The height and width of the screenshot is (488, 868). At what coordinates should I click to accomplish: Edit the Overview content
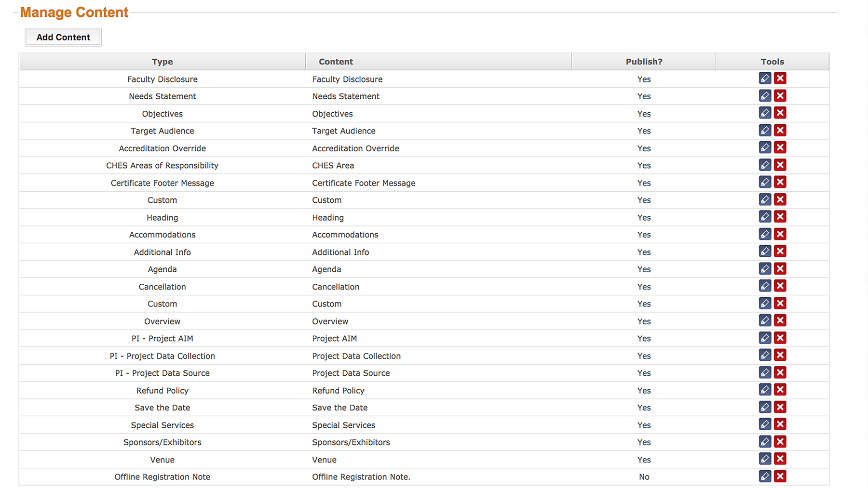coord(765,321)
